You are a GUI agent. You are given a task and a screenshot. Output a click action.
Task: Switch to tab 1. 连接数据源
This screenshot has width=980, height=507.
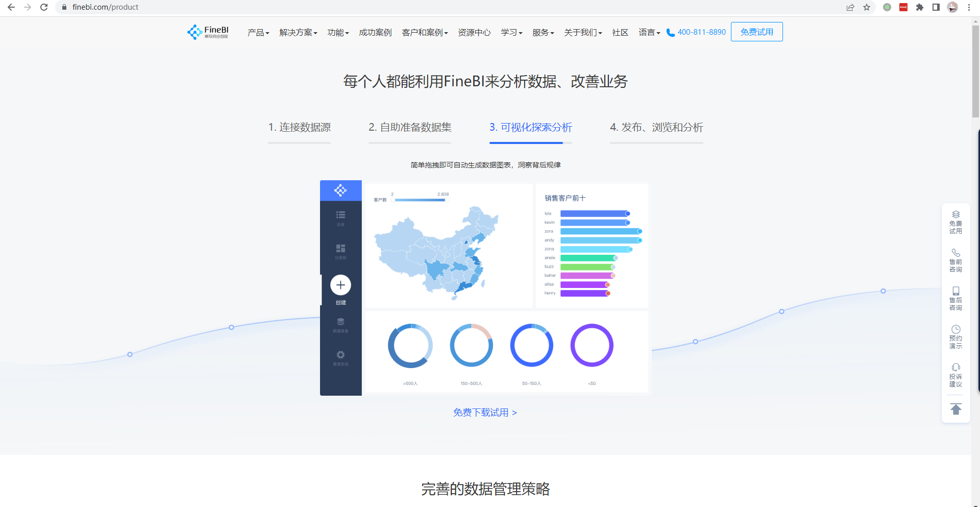300,128
